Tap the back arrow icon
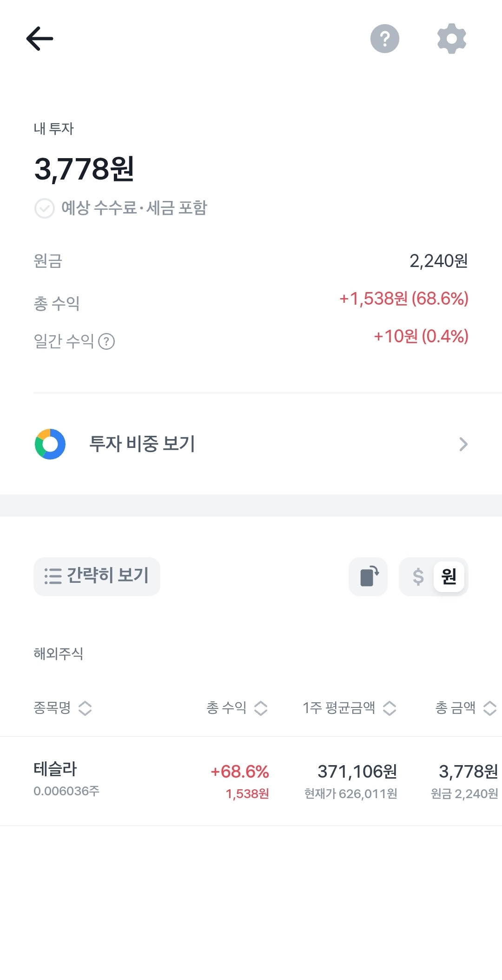 point(40,39)
